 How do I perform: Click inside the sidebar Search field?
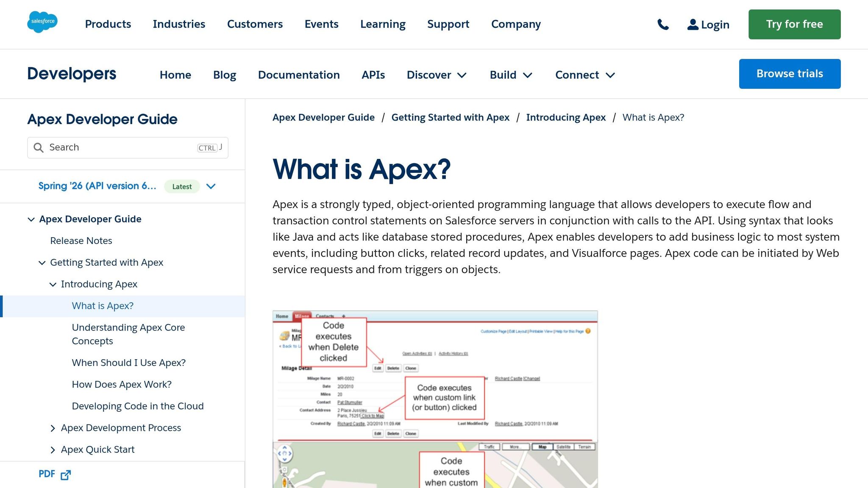click(106, 147)
